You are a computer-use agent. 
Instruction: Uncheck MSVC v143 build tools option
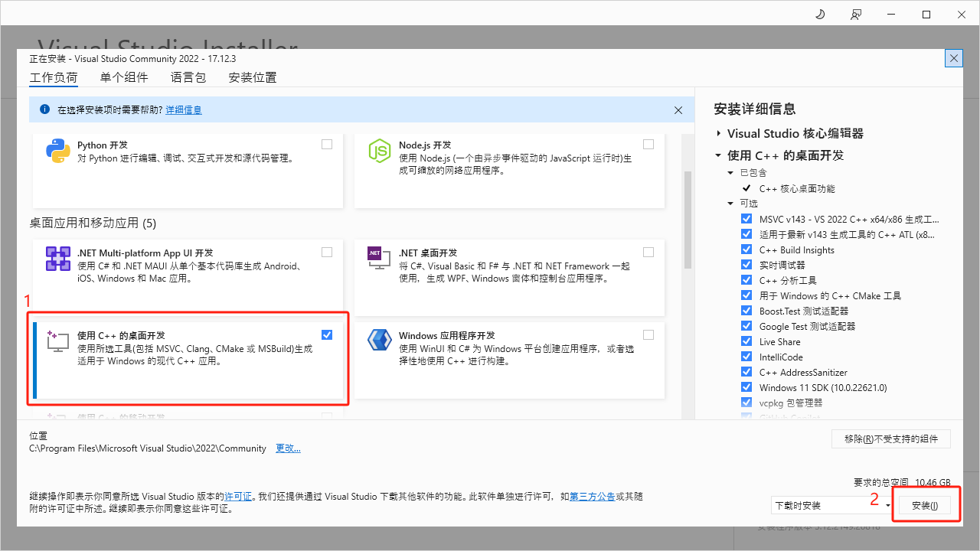point(746,219)
